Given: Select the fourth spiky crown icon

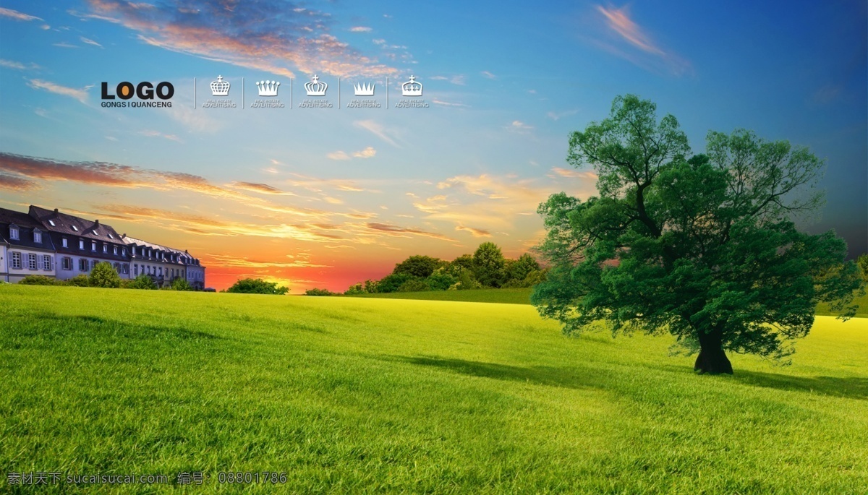Looking at the screenshot, I should coord(364,88).
